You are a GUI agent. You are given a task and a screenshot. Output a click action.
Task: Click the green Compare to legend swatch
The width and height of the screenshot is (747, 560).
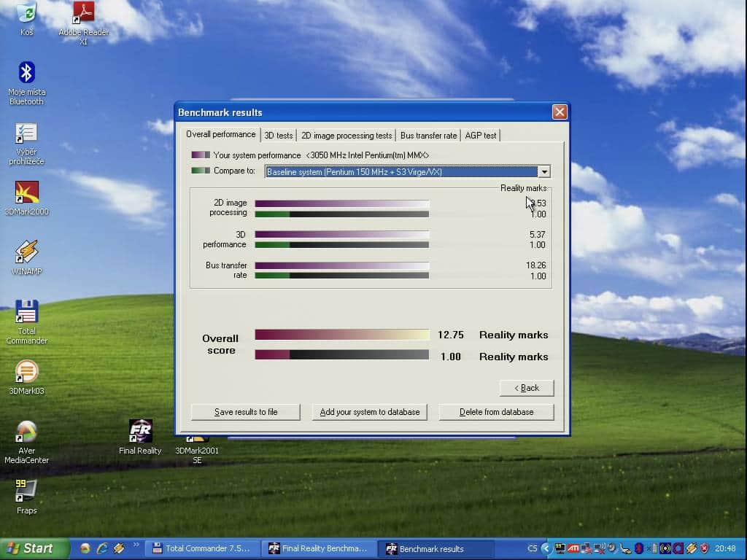(x=201, y=171)
